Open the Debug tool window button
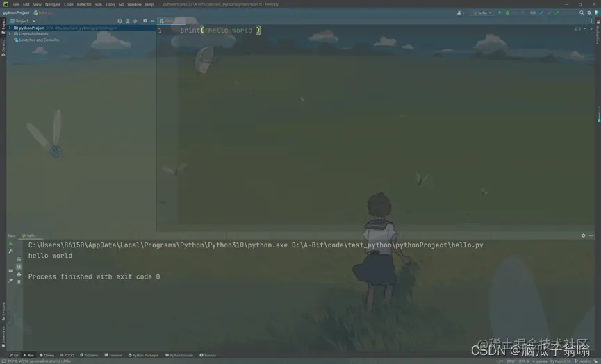The height and width of the screenshot is (364, 601). (47, 355)
